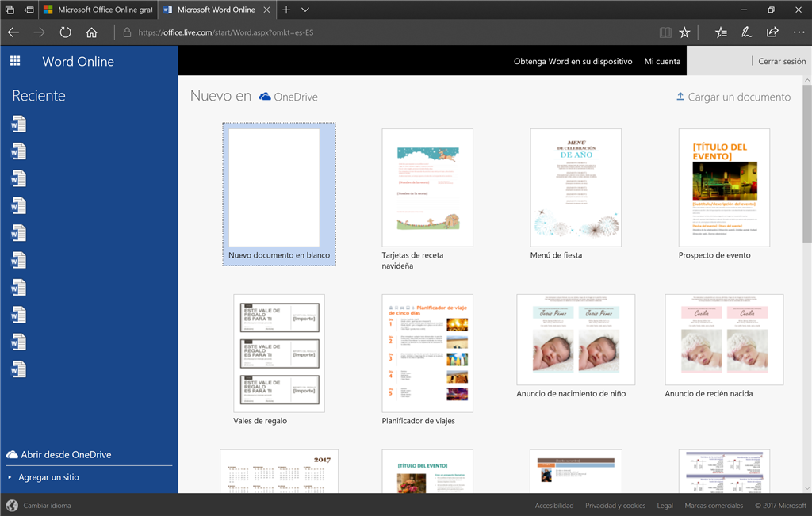
Task: Click the padlock site security icon
Action: (127, 32)
